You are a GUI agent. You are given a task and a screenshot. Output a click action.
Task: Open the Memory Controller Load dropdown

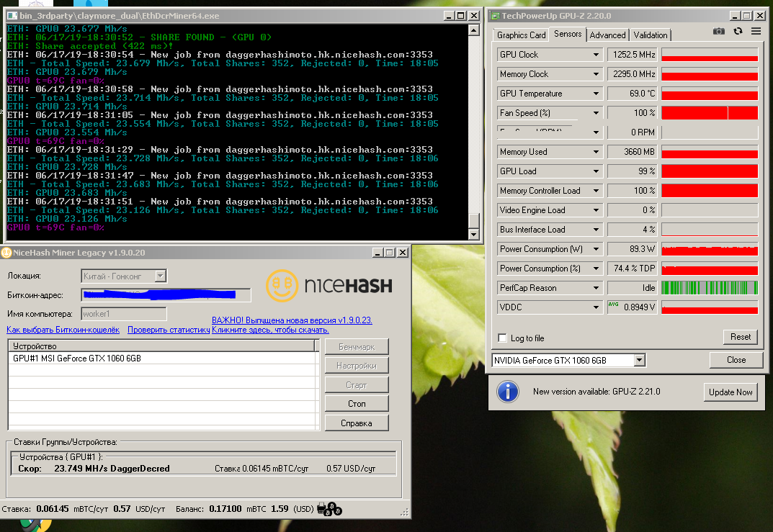click(596, 191)
